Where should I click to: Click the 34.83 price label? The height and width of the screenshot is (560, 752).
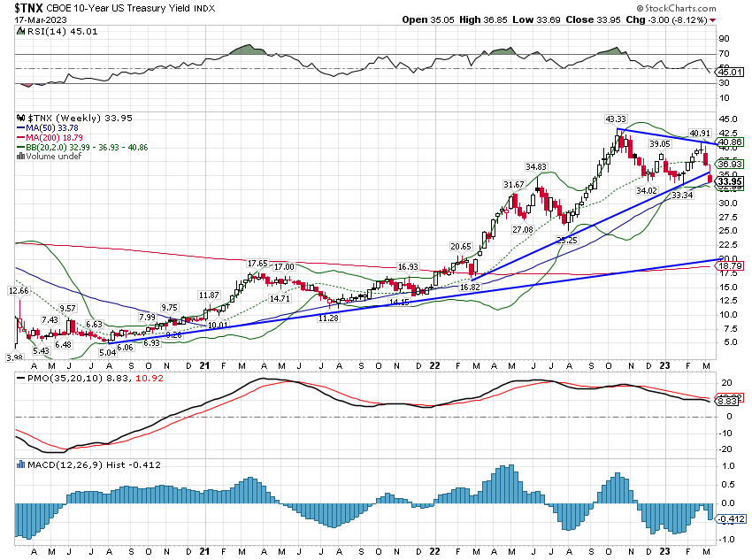click(536, 167)
